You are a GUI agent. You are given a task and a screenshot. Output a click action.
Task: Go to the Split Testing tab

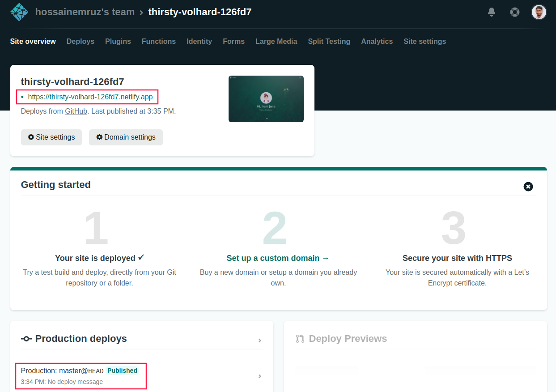[329, 41]
